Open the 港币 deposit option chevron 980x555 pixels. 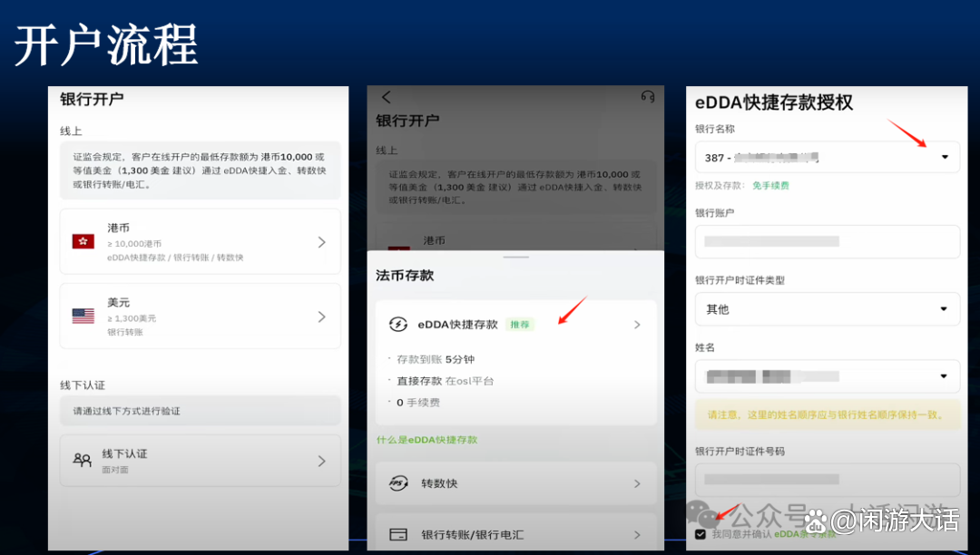(x=322, y=241)
